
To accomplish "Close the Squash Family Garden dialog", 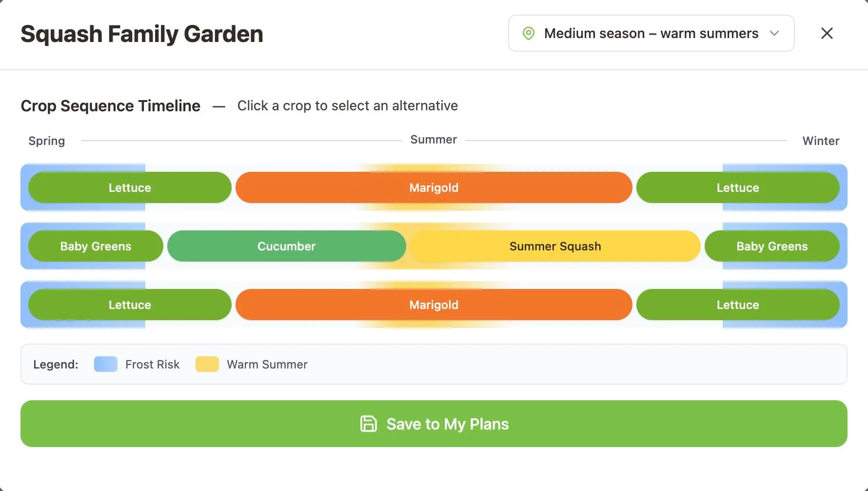I will (x=827, y=33).
